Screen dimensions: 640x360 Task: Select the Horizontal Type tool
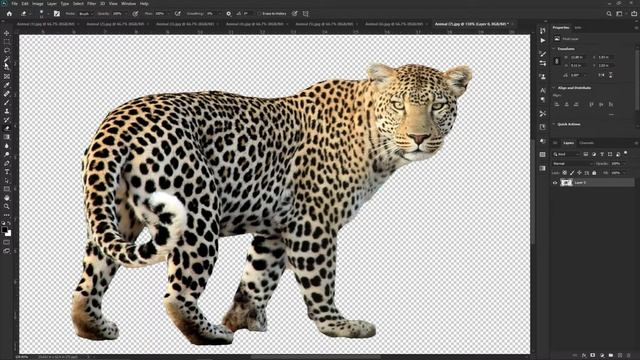[7, 172]
